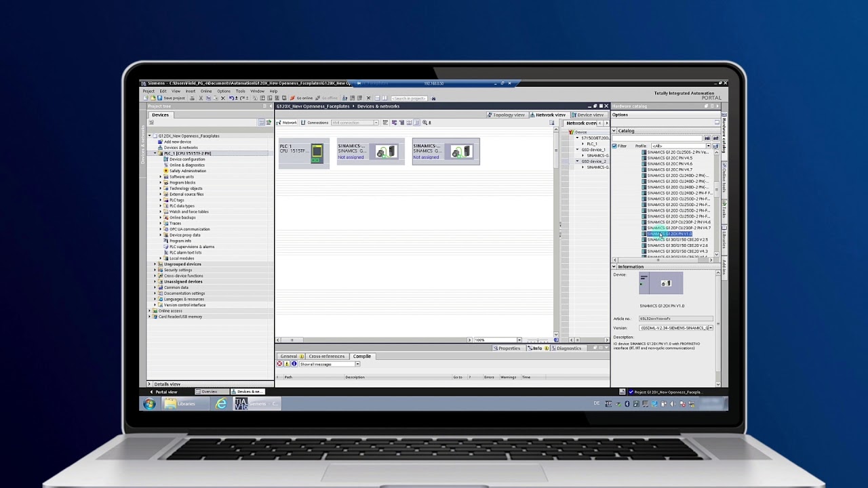The image size is (868, 488).
Task: Click Device configuration under PLC_1
Action: tap(187, 159)
